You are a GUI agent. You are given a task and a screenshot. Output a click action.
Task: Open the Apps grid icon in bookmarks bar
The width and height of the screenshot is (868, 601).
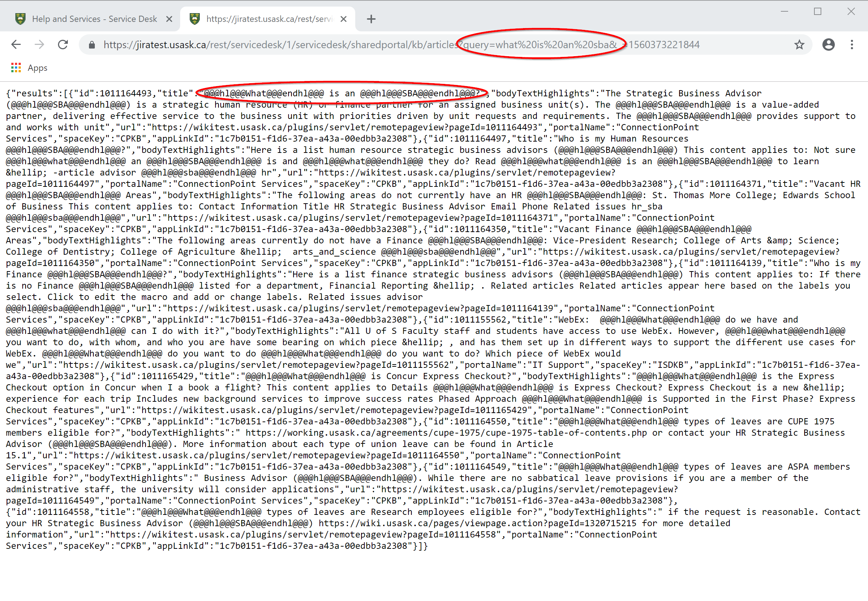pyautogui.click(x=16, y=68)
